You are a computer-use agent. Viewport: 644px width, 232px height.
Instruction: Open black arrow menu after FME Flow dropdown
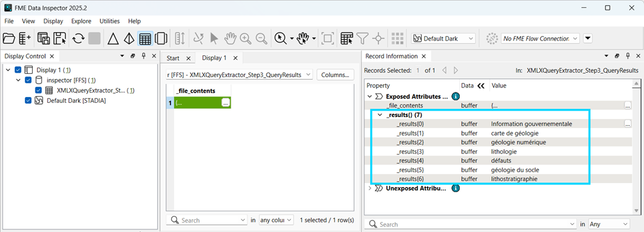588,39
